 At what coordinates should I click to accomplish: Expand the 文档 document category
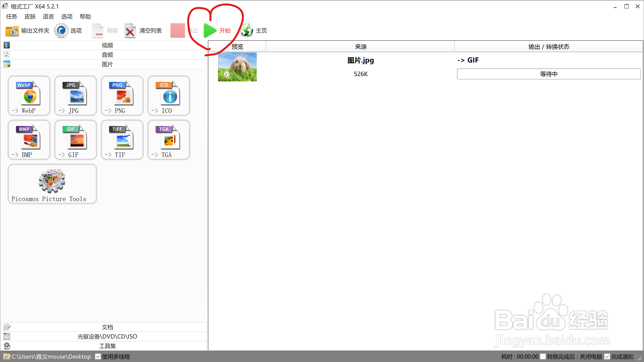pos(104,327)
